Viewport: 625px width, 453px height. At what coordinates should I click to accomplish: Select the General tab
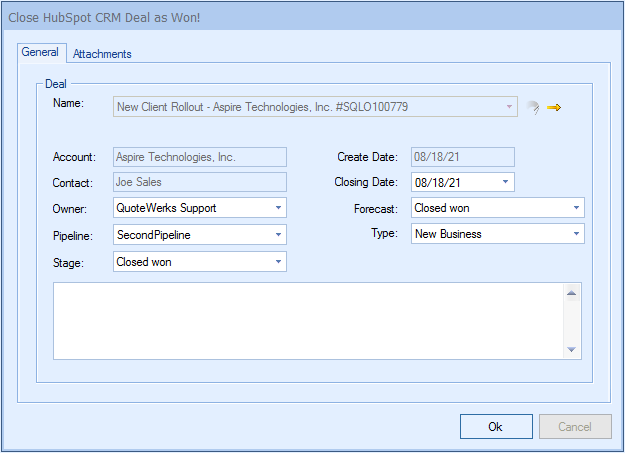[x=40, y=53]
